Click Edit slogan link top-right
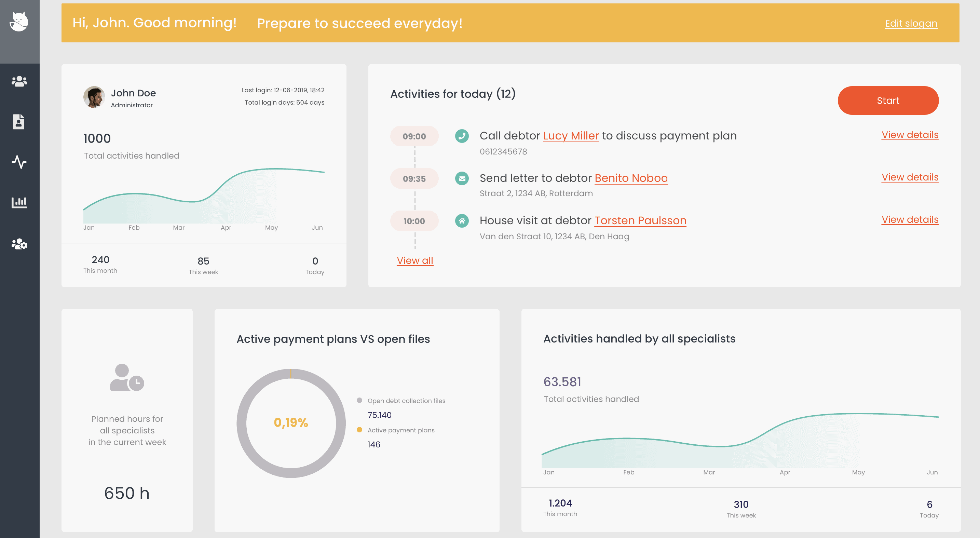This screenshot has height=538, width=980. tap(911, 23)
